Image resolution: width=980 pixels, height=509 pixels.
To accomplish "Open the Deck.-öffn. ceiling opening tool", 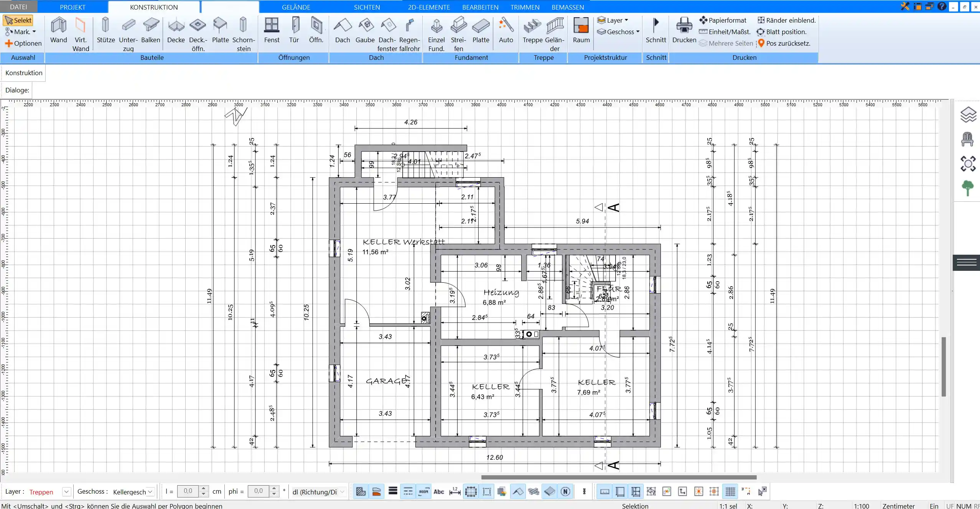I will pyautogui.click(x=198, y=34).
